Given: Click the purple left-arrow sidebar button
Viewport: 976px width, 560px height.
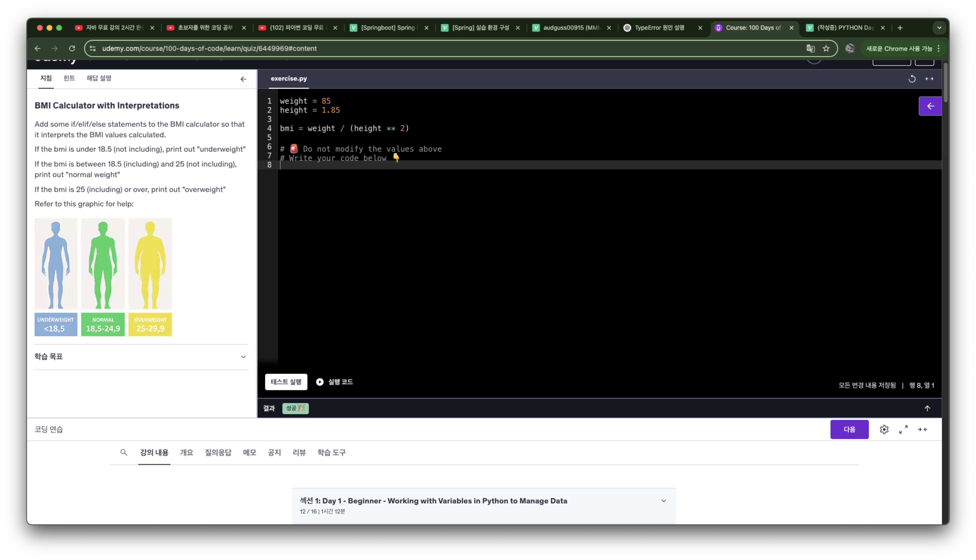Looking at the screenshot, I should tap(930, 106).
